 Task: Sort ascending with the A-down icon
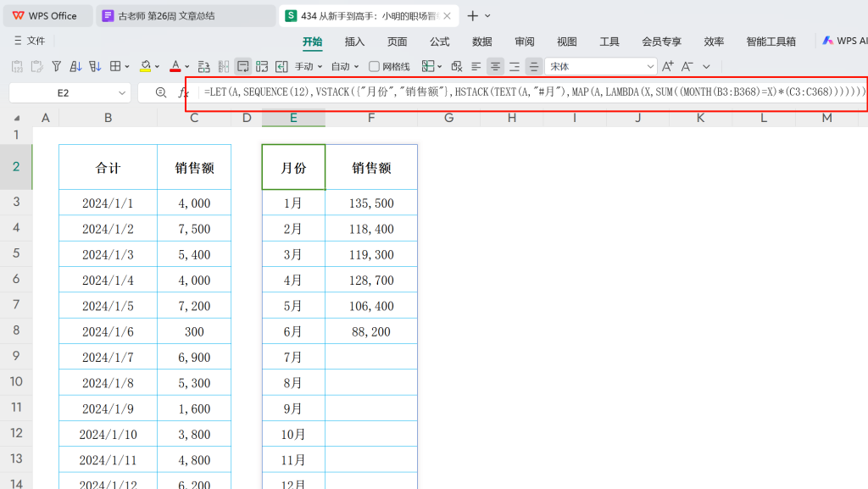pyautogui.click(x=75, y=66)
